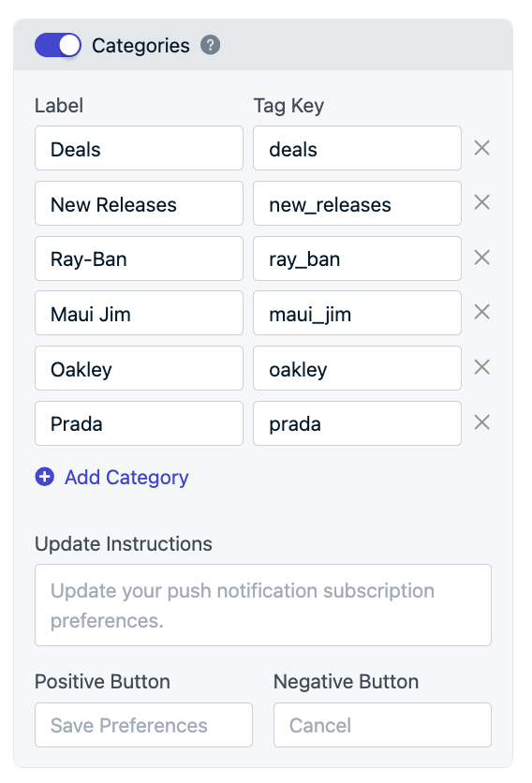The height and width of the screenshot is (783, 532).
Task: Select the Ray-Ban label input
Action: point(139,259)
